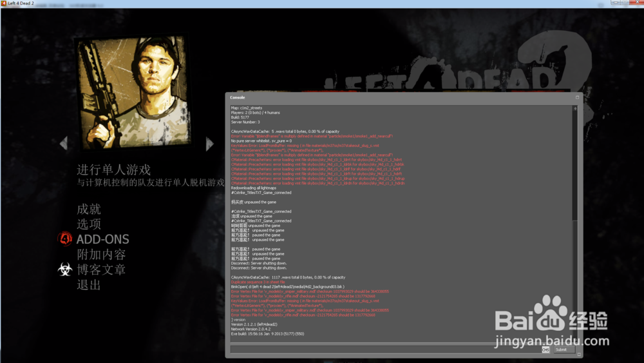
Task: Click the Console title bar
Action: tap(401, 97)
